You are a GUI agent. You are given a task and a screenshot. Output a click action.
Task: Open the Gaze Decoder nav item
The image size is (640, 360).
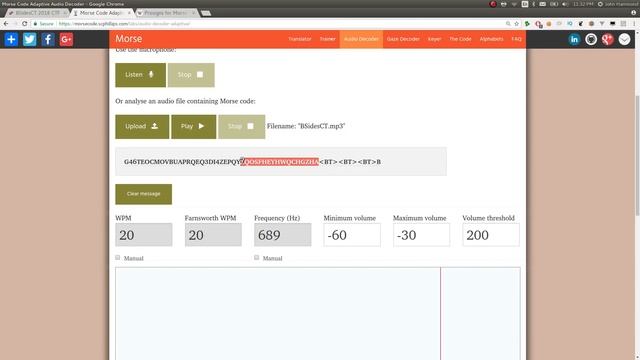(x=403, y=39)
